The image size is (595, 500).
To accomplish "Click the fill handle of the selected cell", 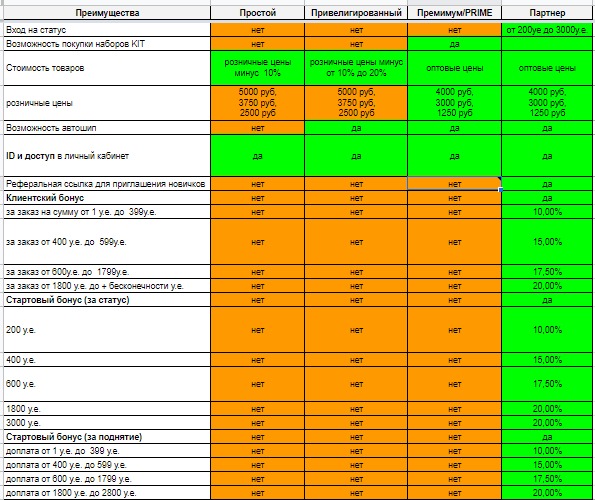I will tap(501, 190).
